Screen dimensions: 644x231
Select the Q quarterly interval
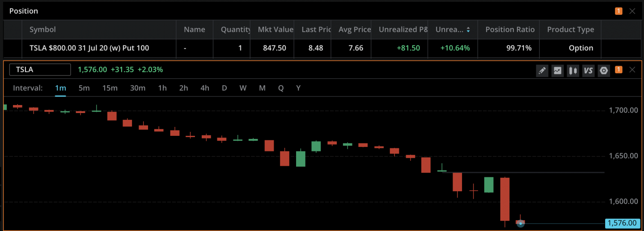(281, 88)
